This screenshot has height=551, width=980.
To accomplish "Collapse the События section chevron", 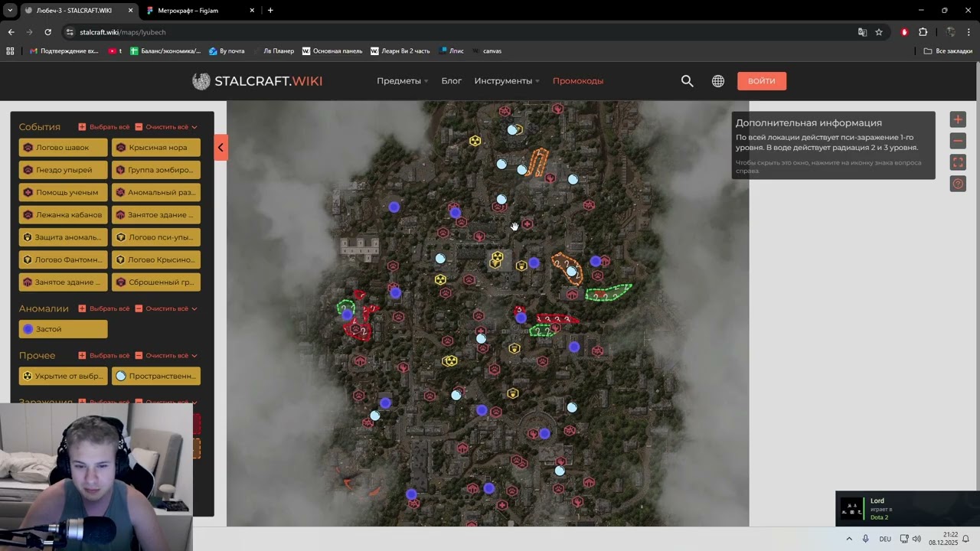I will [194, 127].
